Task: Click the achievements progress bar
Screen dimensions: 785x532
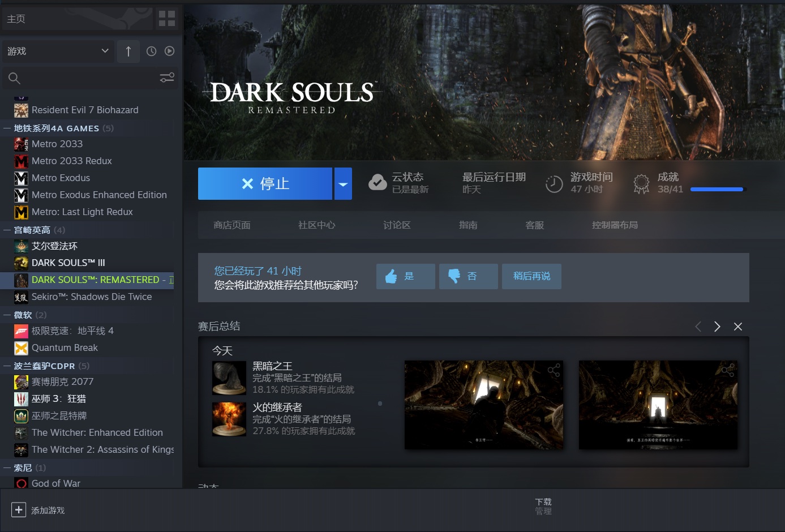Action: click(719, 190)
